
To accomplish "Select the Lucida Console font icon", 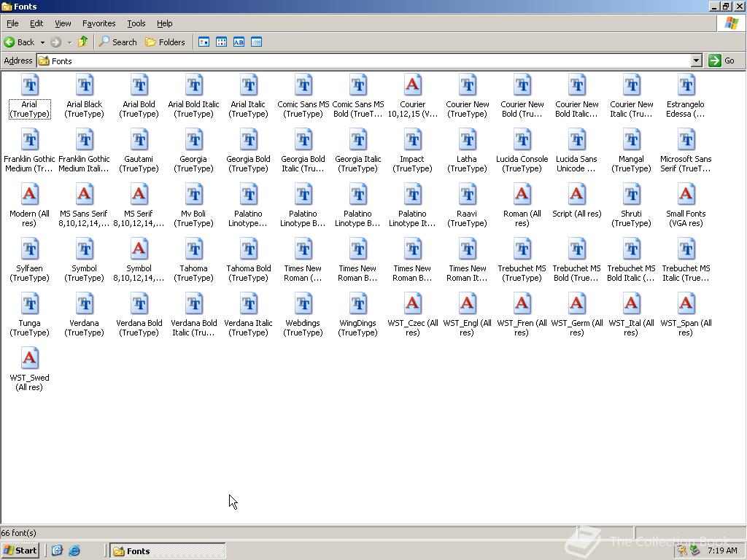I will (x=522, y=140).
